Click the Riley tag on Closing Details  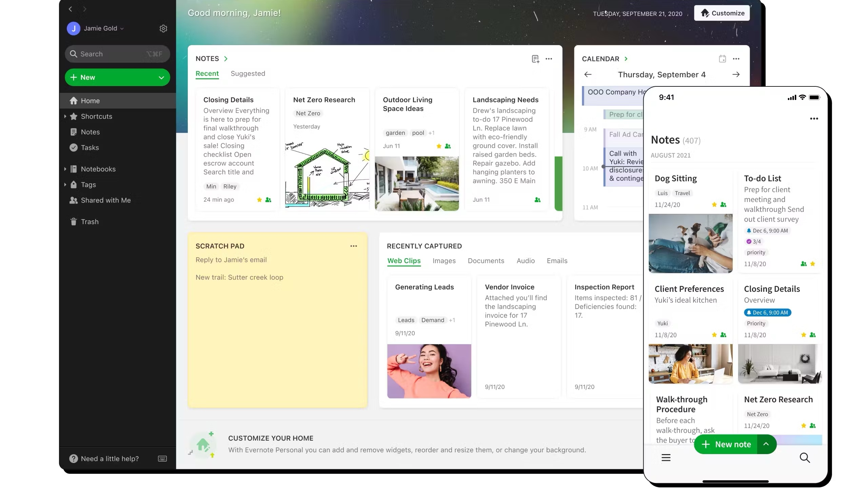coord(230,186)
